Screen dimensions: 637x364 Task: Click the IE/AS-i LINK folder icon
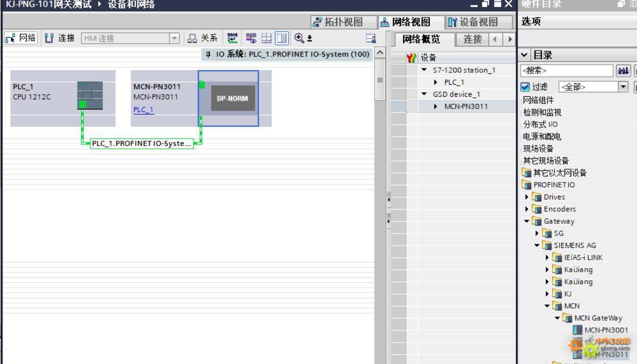pyautogui.click(x=557, y=257)
